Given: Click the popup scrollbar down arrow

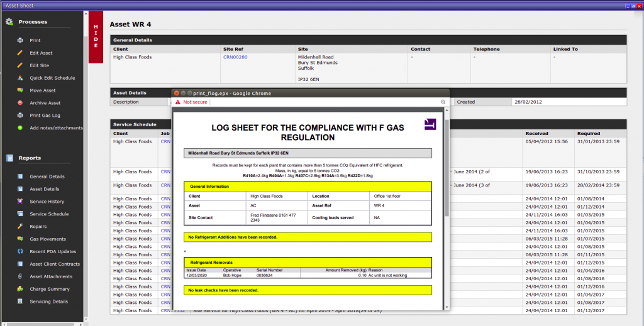Looking at the screenshot, I should pyautogui.click(x=447, y=308).
